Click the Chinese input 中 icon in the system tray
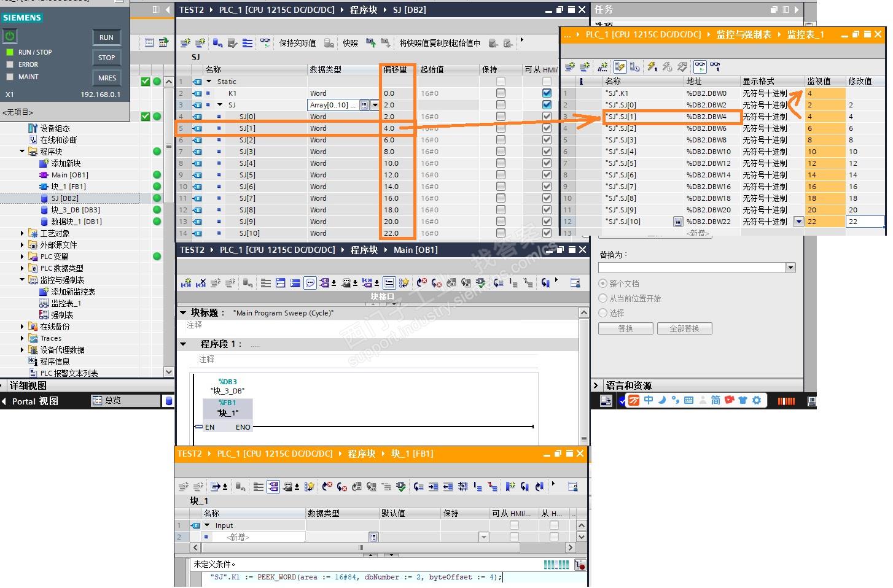Screen dimensions: 893x588 [x=649, y=400]
